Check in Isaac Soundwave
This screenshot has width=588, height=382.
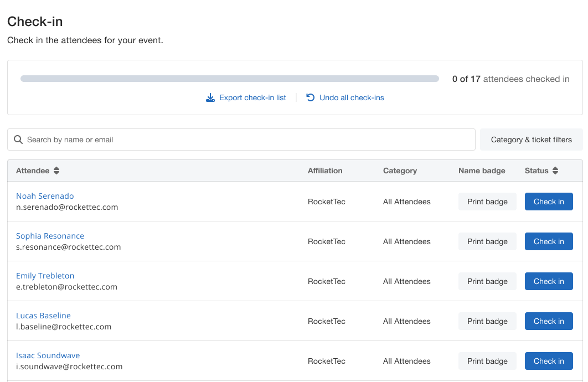point(548,361)
